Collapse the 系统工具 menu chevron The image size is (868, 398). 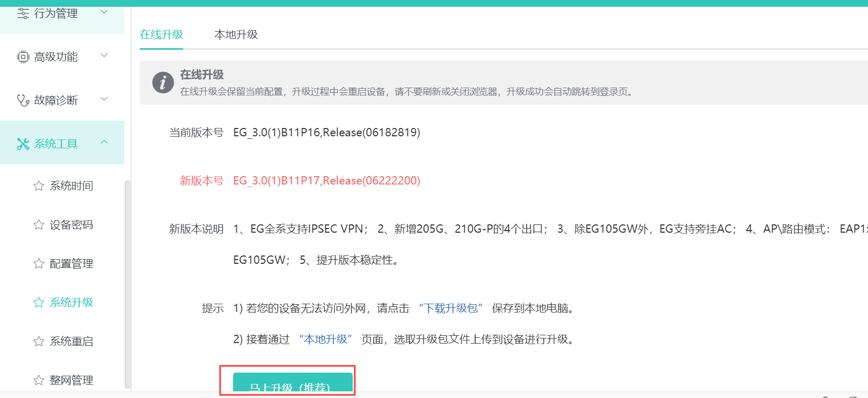pyautogui.click(x=104, y=142)
